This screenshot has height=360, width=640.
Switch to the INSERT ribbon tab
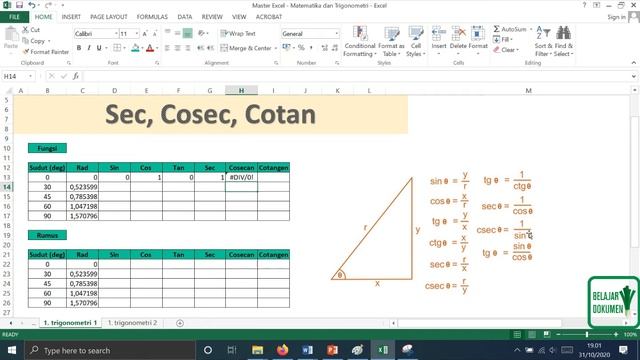point(71,17)
